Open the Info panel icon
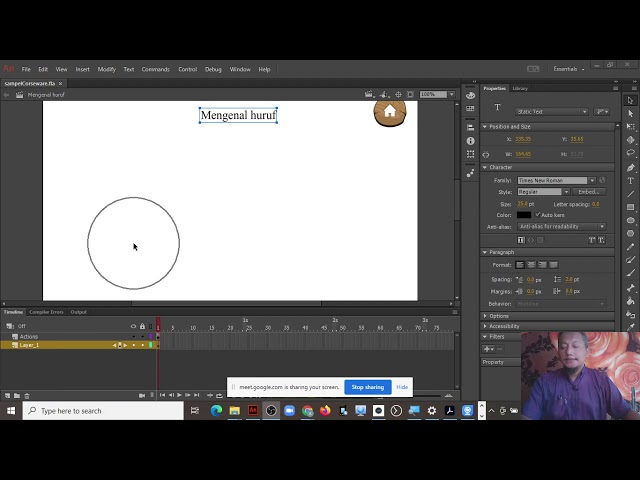640x480 pixels. coord(470,141)
